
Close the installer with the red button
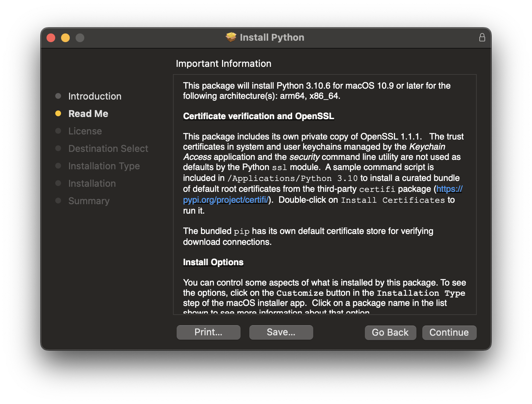click(51, 38)
